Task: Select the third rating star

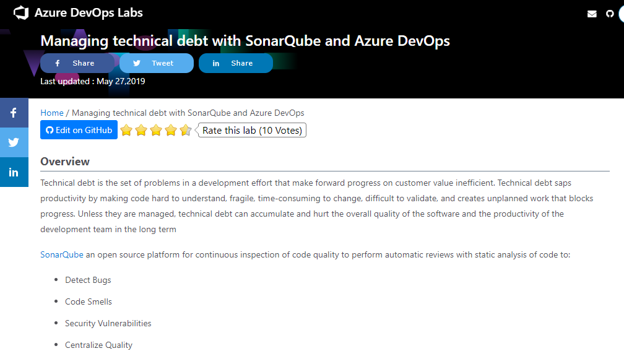Action: [x=156, y=130]
